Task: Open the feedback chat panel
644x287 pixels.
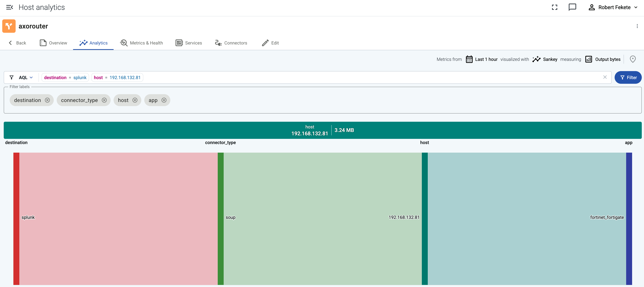Action: (x=572, y=7)
